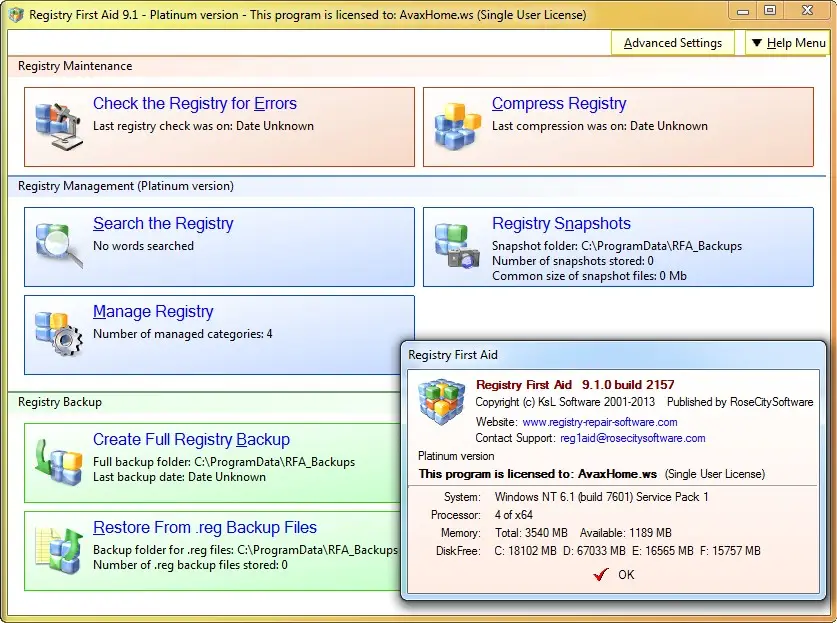The height and width of the screenshot is (623, 837).
Task: Click 'Number of snapshots stored: 0'
Action: click(x=573, y=261)
